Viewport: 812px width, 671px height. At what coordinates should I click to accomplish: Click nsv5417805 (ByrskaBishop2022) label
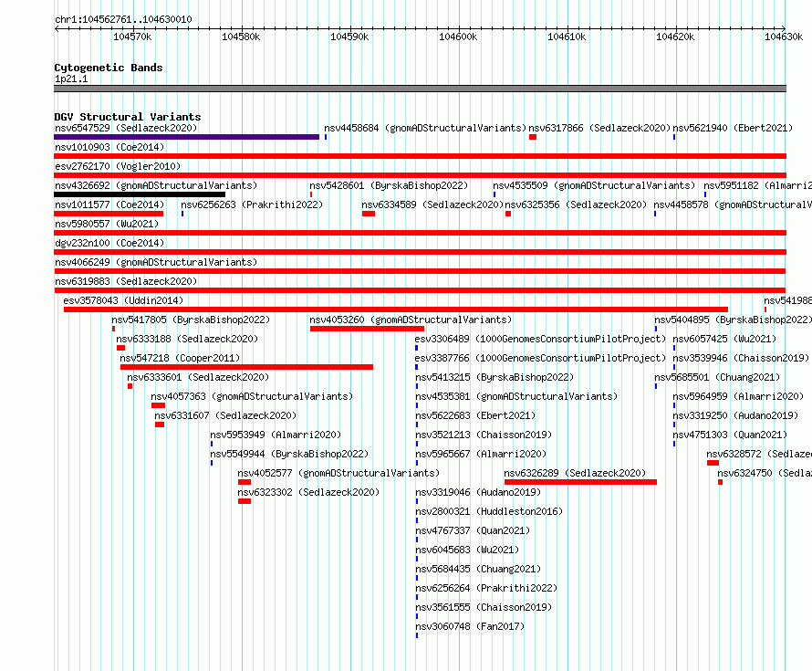pyautogui.click(x=191, y=320)
